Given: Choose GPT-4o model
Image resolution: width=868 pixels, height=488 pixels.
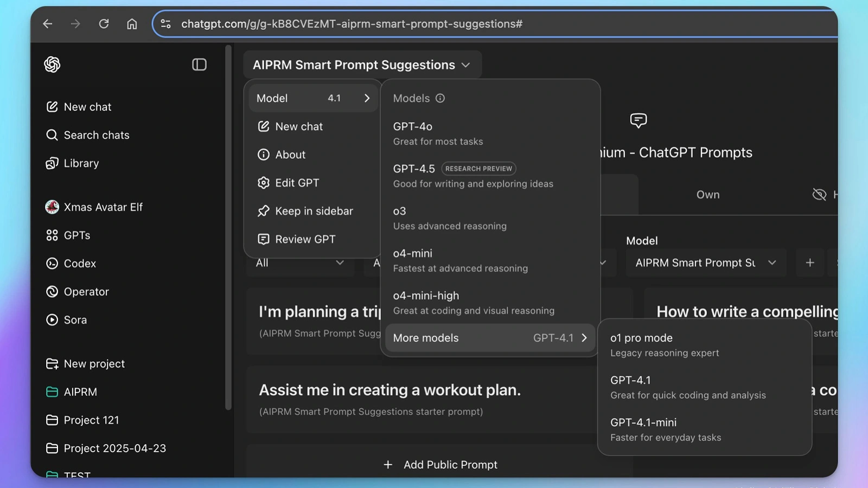Looking at the screenshot, I should pyautogui.click(x=490, y=133).
